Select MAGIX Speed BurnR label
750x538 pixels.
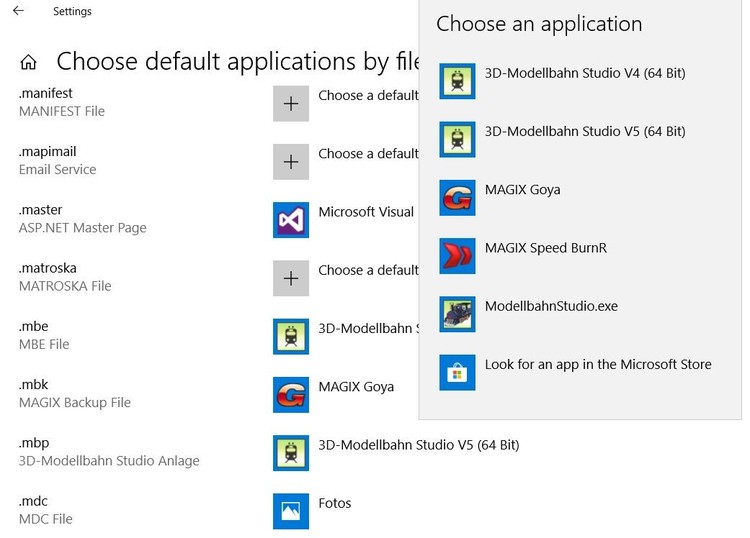(x=546, y=248)
